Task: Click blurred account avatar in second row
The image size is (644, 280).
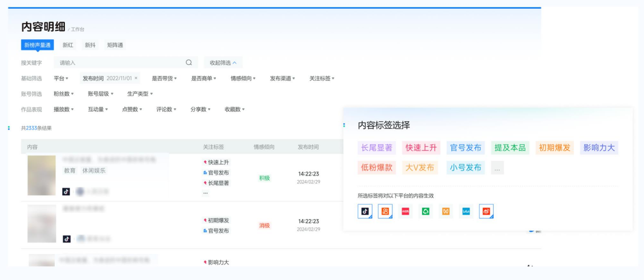Action: tap(80, 239)
